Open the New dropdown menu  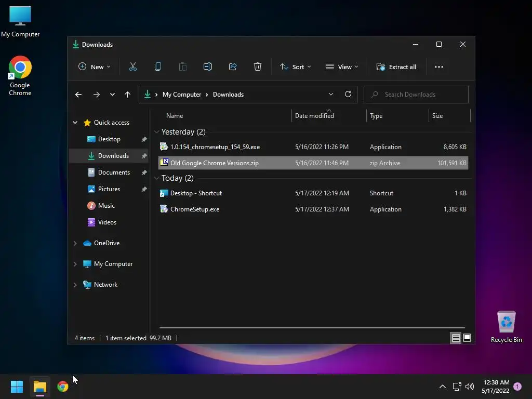tap(95, 67)
